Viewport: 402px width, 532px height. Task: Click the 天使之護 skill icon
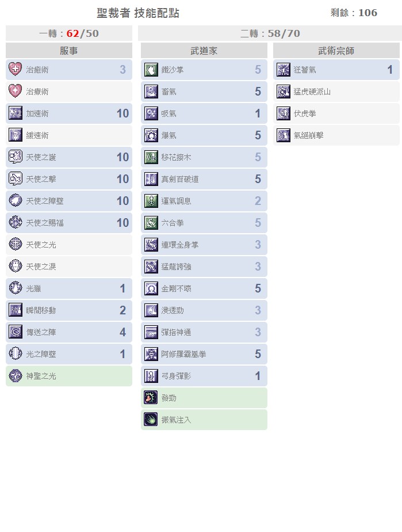click(x=16, y=157)
